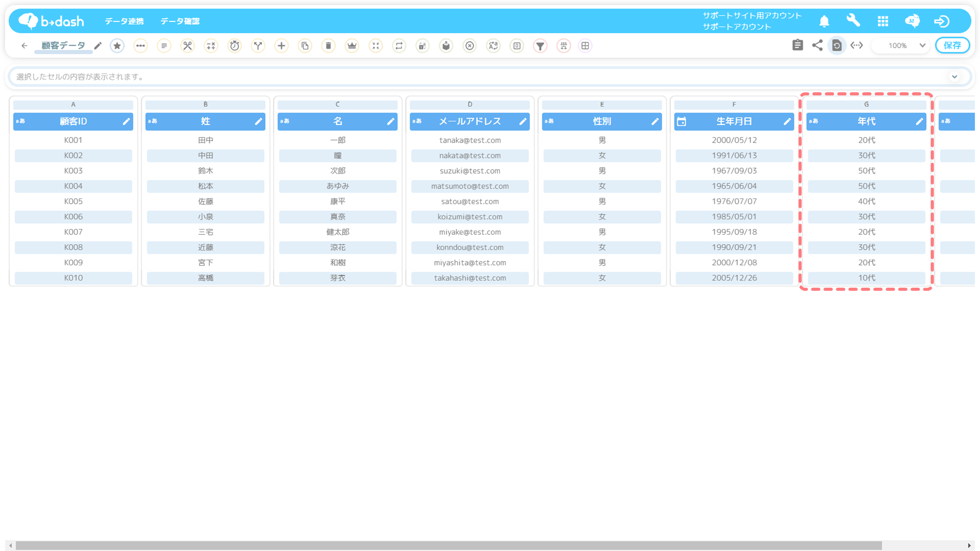Click the share icon
This screenshot has width=980, height=551.
tap(817, 45)
